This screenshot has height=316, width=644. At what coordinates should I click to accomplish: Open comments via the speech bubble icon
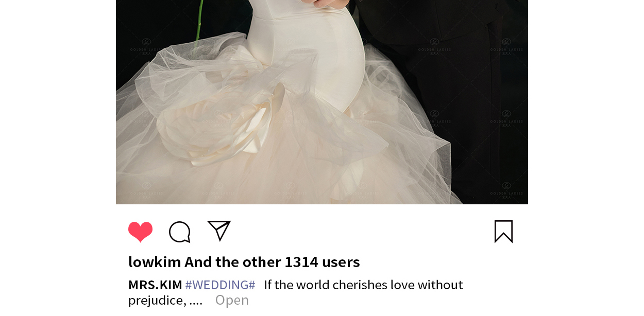click(x=180, y=232)
